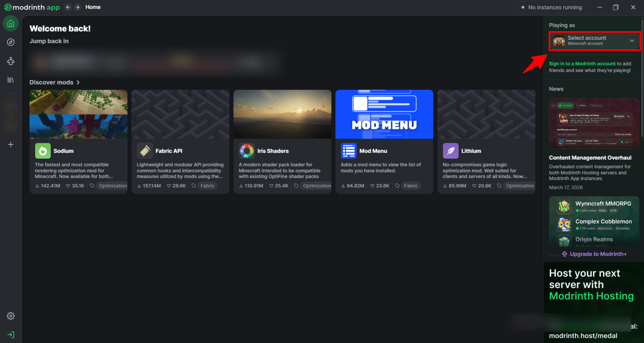
Task: Open the Discover content compass icon
Action: point(11,42)
